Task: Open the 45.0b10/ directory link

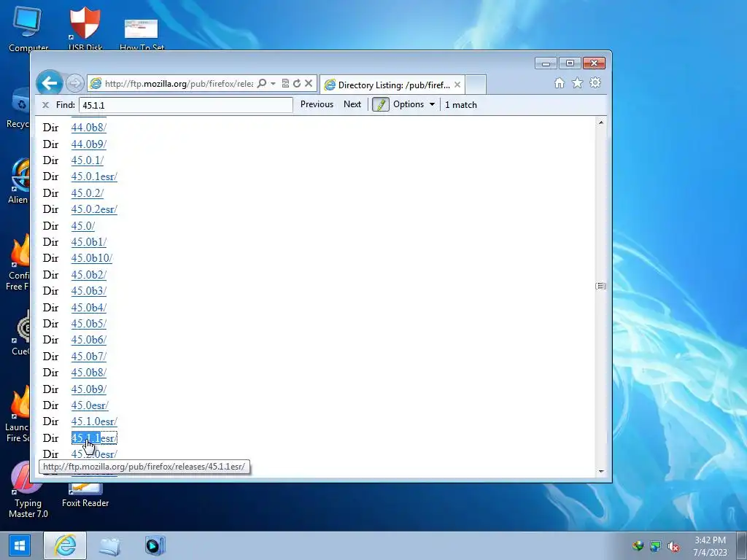Action: (91, 258)
